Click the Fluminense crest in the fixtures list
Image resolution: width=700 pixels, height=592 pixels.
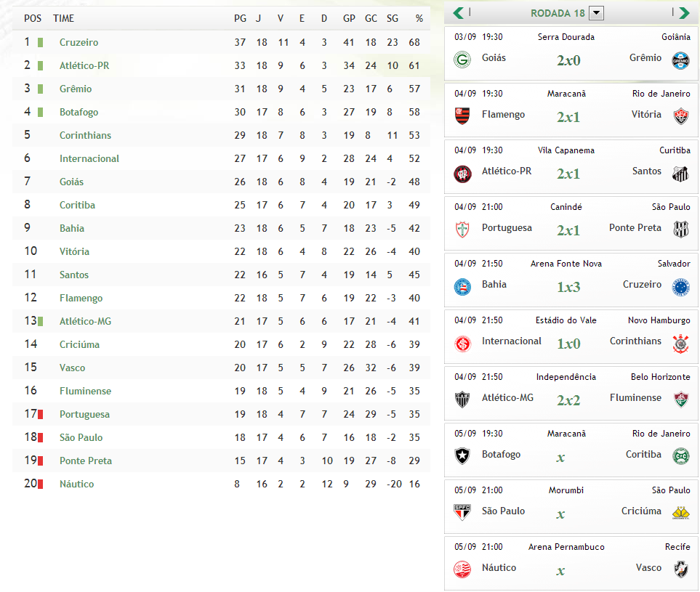coord(680,399)
